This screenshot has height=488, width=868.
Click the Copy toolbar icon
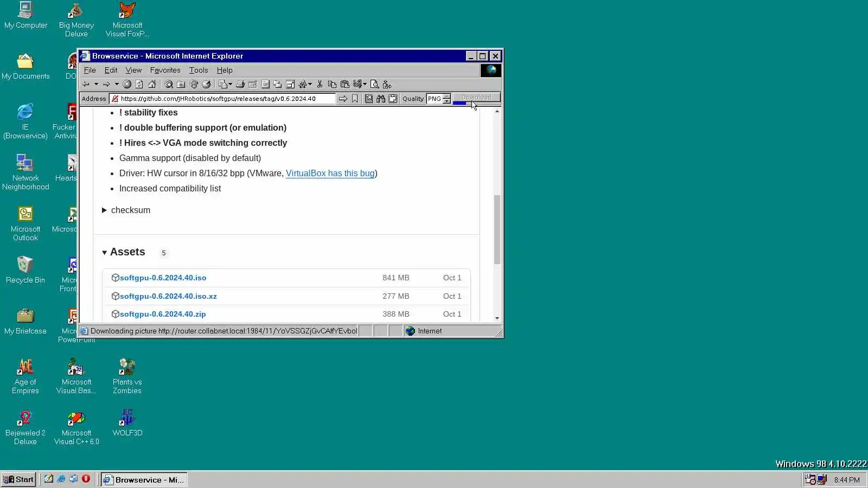pyautogui.click(x=332, y=84)
